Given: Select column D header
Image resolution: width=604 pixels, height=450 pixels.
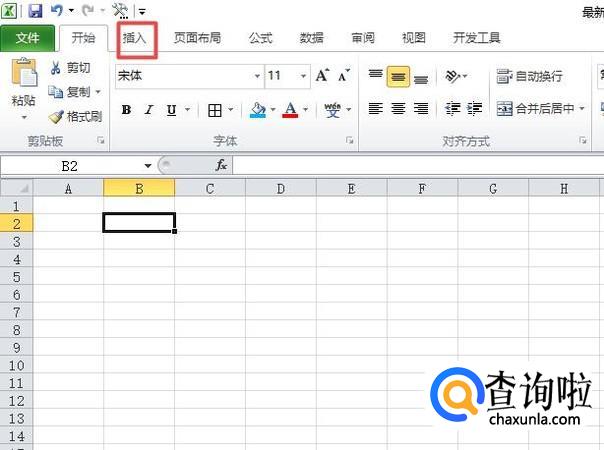Looking at the screenshot, I should coord(281,189).
